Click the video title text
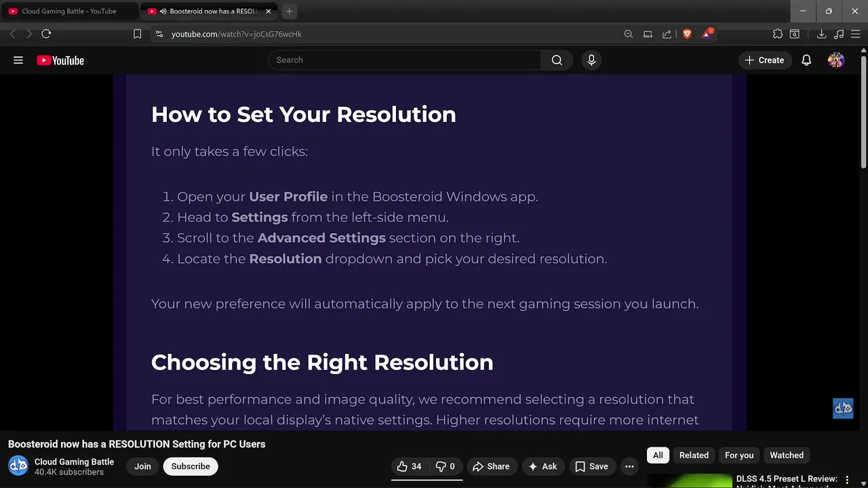 [136, 445]
